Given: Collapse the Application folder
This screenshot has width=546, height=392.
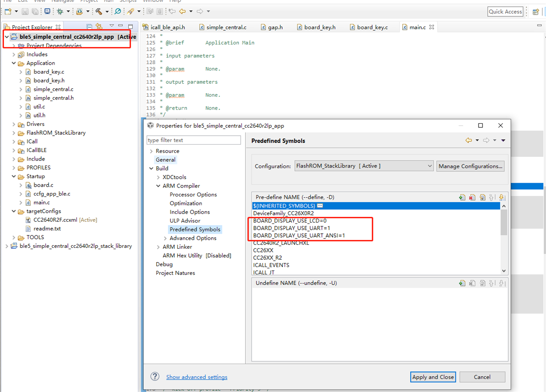Looking at the screenshot, I should click(x=14, y=63).
